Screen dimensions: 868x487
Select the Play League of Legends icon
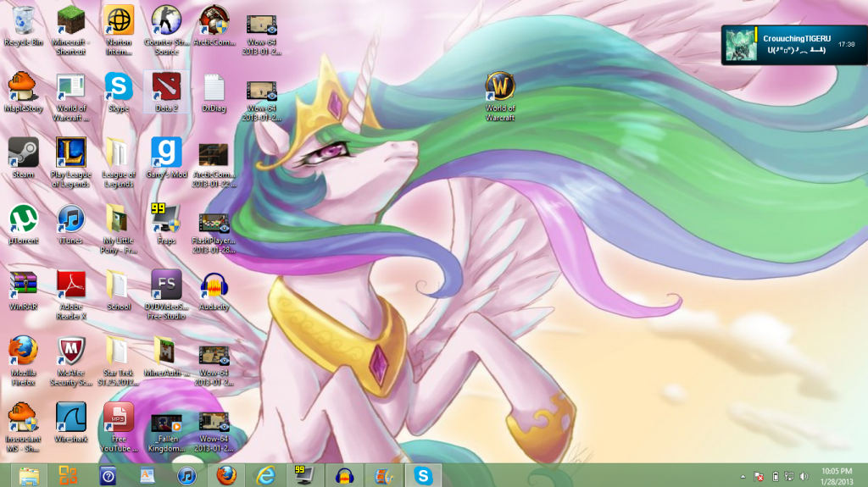click(x=71, y=163)
